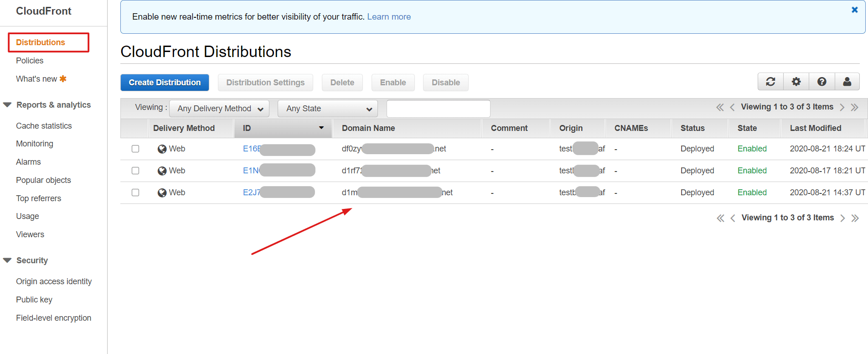Click the help question mark icon
The width and height of the screenshot is (868, 354).
[x=821, y=82]
